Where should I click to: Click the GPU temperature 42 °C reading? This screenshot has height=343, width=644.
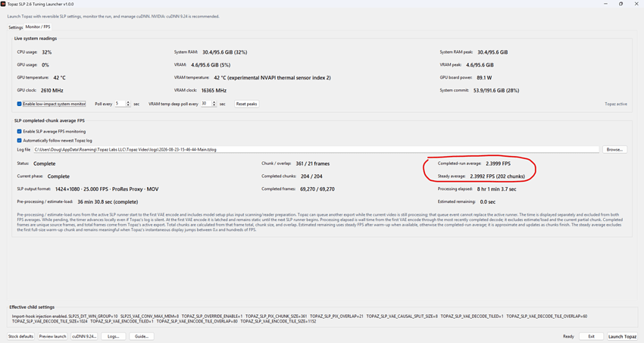pyautogui.click(x=60, y=77)
